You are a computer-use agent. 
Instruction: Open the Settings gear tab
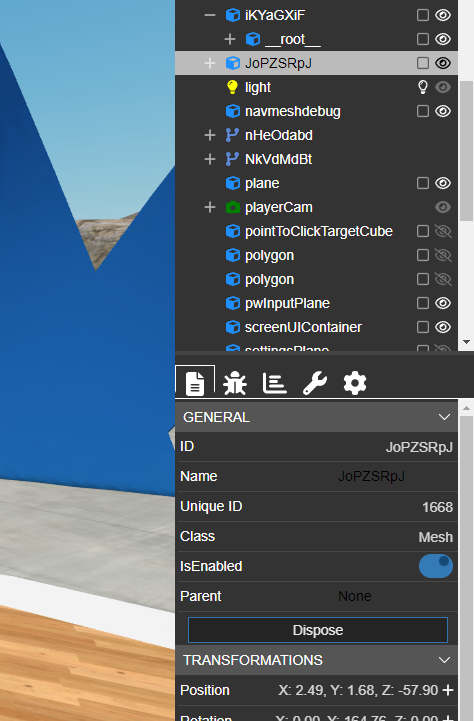[355, 383]
